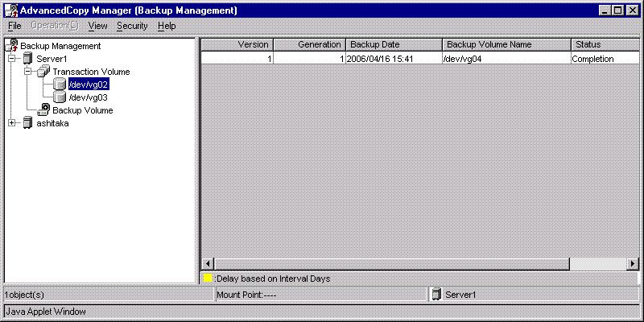This screenshot has height=322, width=644.
Task: Click the Java Applet Window label
Action: [x=46, y=312]
